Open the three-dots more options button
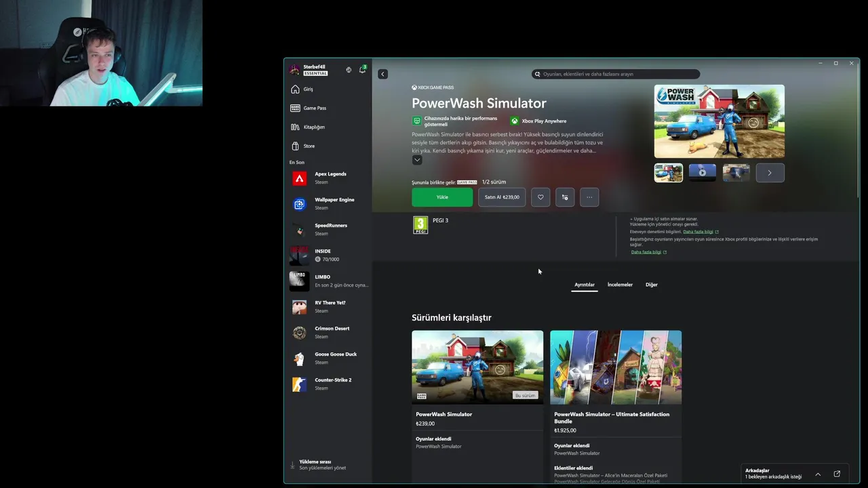 pos(589,197)
